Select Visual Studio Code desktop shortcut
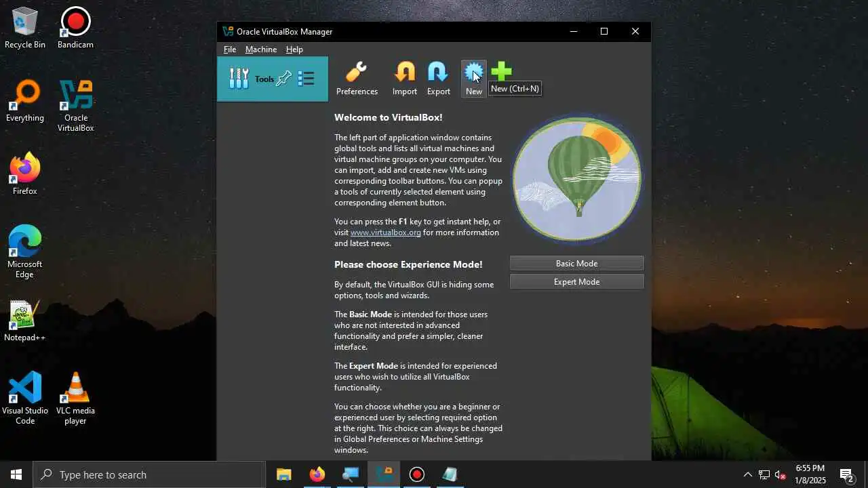Viewport: 868px width, 488px height. pos(25,398)
